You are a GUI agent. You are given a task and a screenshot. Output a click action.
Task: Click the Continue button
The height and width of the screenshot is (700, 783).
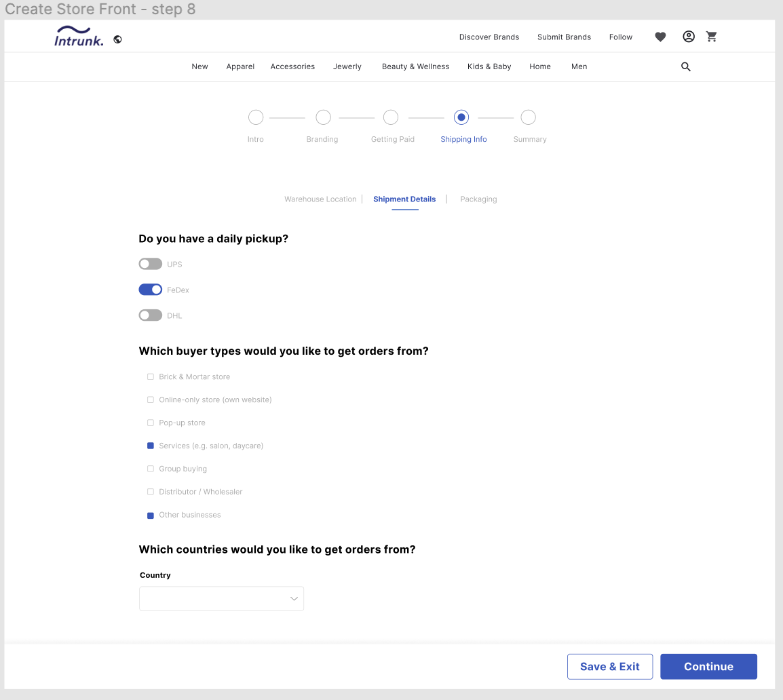point(708,667)
